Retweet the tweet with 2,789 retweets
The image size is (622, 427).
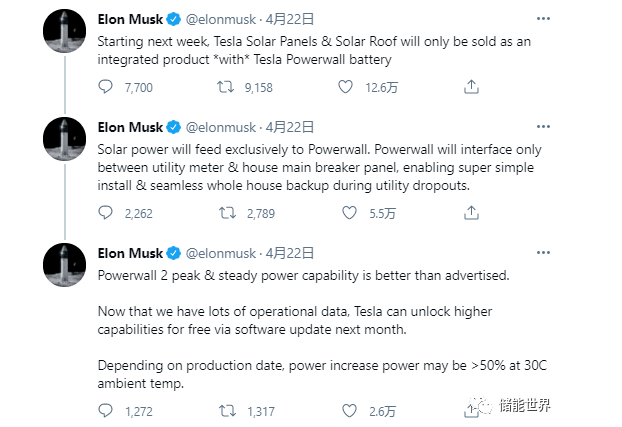pos(227,213)
